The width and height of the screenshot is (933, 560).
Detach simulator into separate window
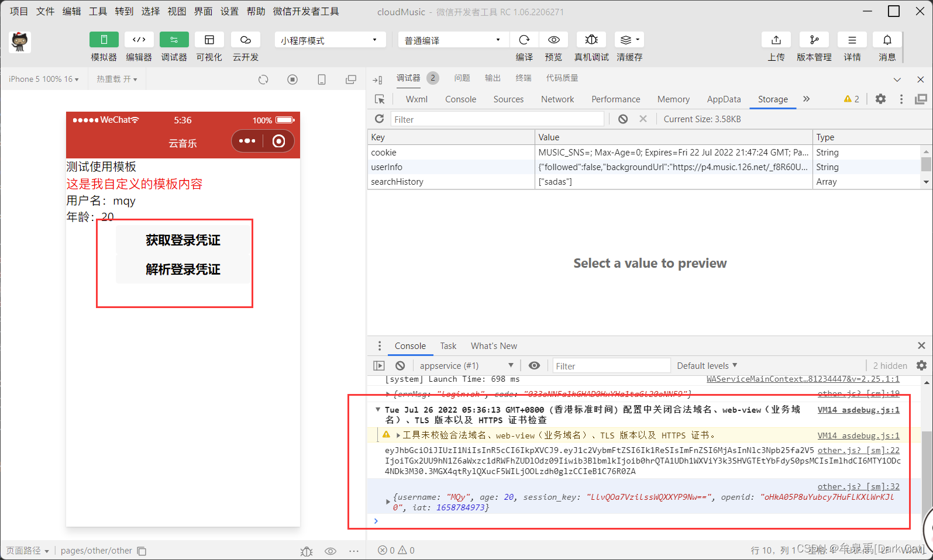(x=351, y=79)
